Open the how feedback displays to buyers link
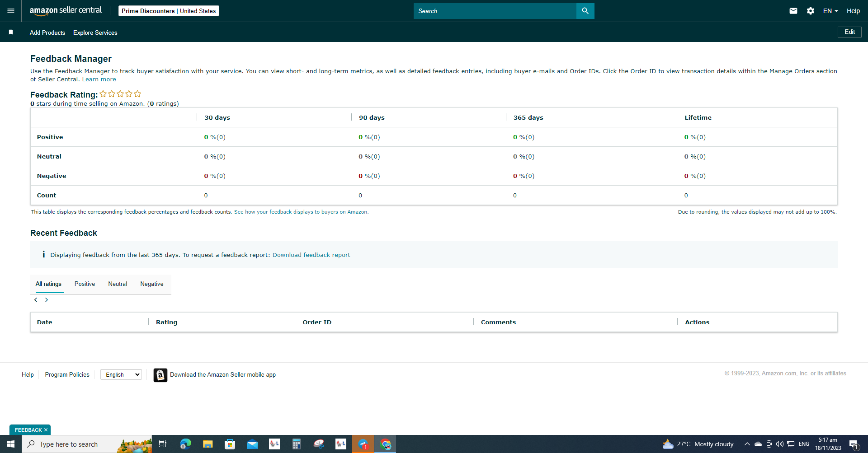868x453 pixels. click(x=301, y=212)
